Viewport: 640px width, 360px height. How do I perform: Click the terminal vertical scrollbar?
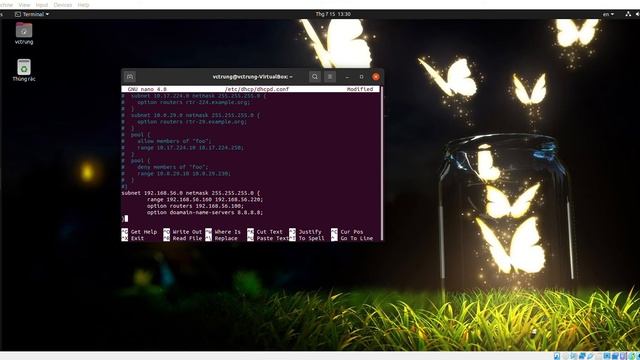click(x=382, y=163)
